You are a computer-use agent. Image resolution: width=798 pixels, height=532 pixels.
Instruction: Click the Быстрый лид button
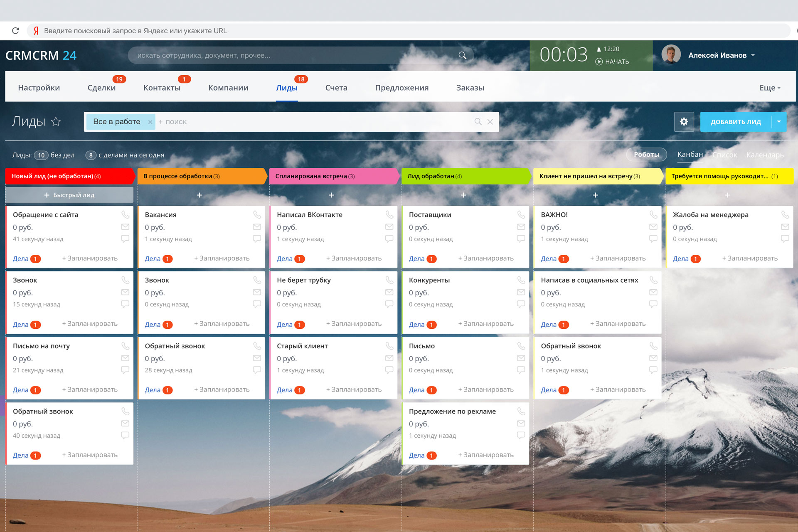[x=69, y=195]
